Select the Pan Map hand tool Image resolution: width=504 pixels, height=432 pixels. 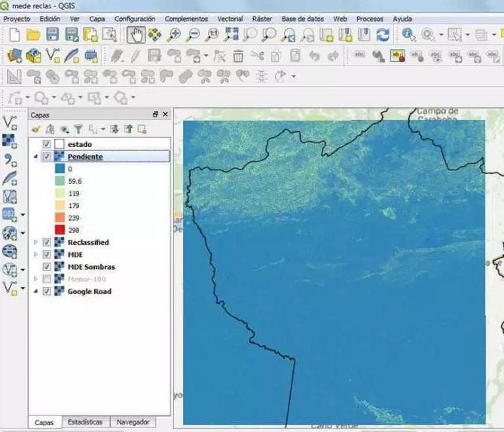click(x=136, y=34)
